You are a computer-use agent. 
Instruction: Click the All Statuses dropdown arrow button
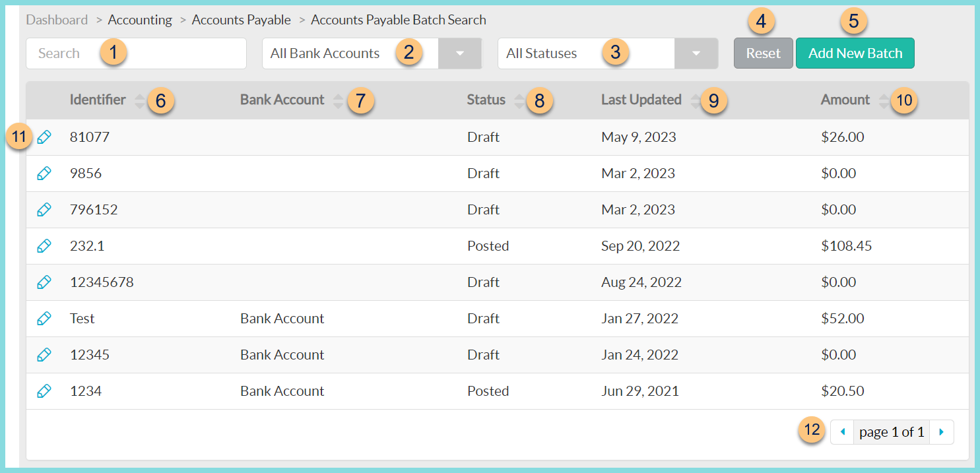696,53
